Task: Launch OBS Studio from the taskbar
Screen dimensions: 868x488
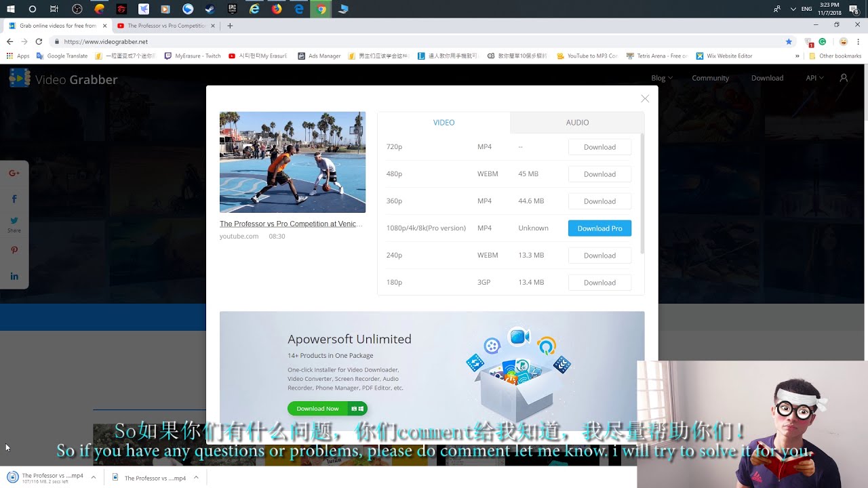Action: (77, 9)
